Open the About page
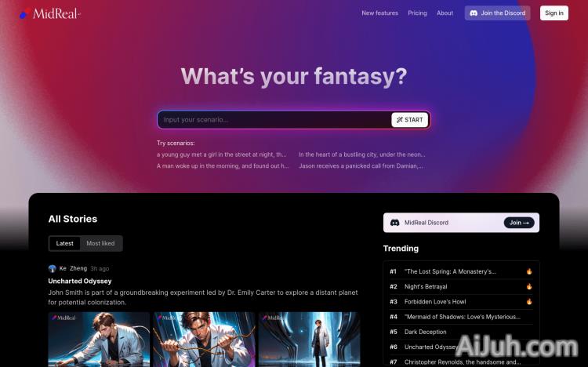This screenshot has height=367, width=588. (445, 13)
